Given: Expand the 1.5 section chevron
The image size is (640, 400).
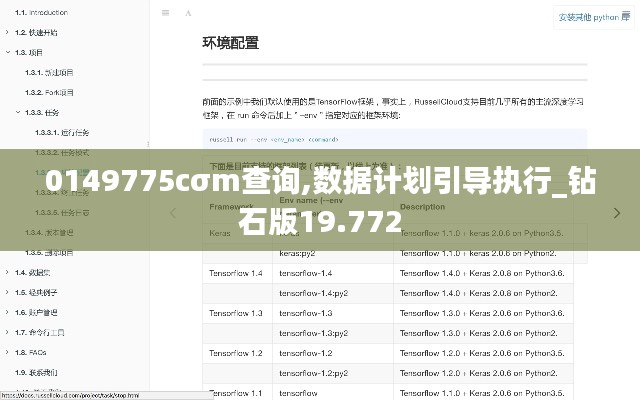Looking at the screenshot, I should click(x=7, y=292).
